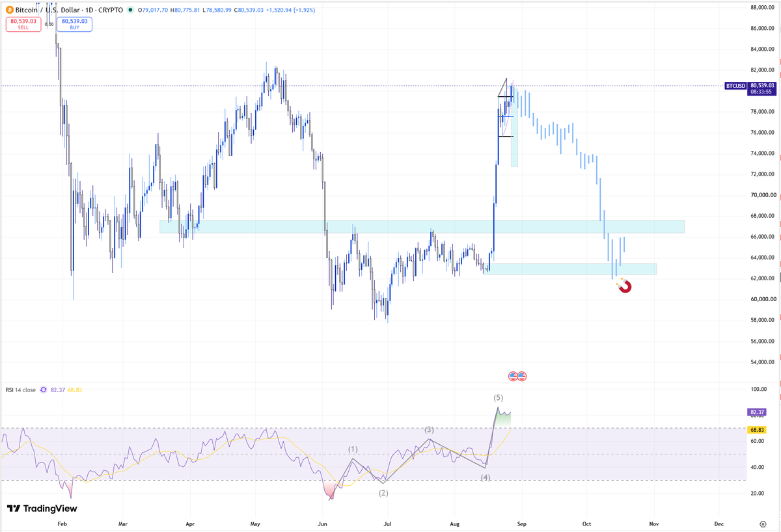Click the Elliott wave label (5)
Viewport: 781px width, 532px height.
(x=499, y=397)
